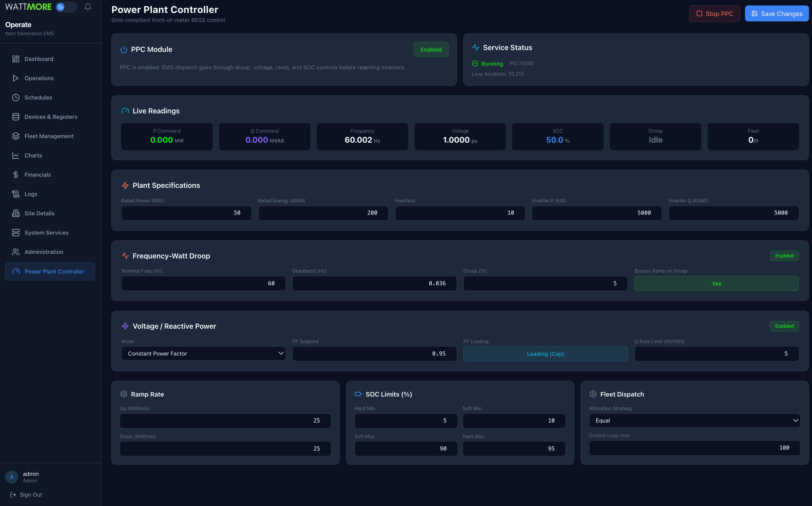812x506 pixels.
Task: Click the Stop PPC button
Action: point(714,13)
